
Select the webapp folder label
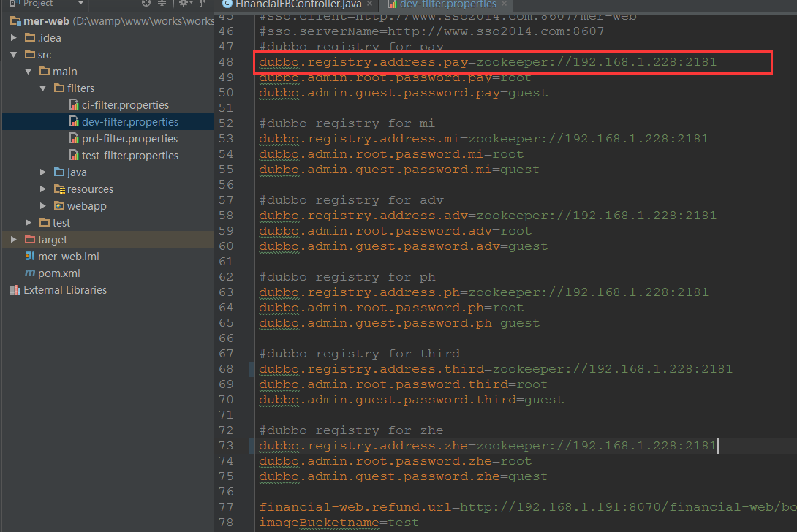86,206
